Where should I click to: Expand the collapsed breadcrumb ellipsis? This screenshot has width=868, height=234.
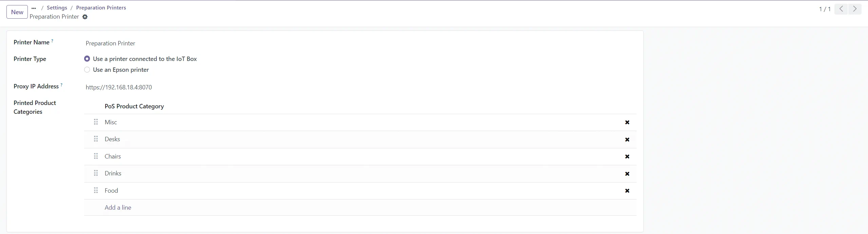(34, 8)
